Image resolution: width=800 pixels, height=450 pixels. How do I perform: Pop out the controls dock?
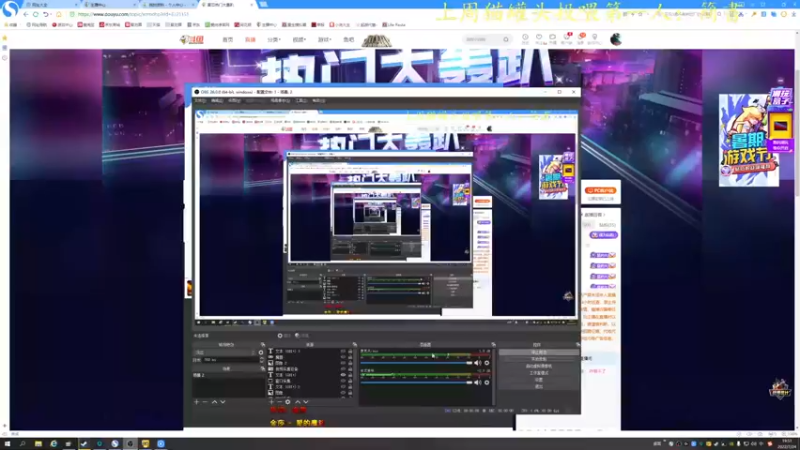pyautogui.click(x=578, y=345)
